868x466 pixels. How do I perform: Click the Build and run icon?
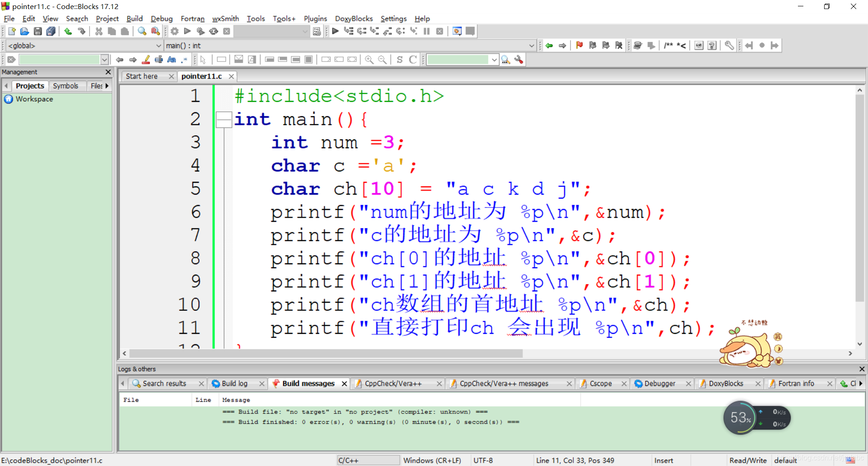(200, 31)
